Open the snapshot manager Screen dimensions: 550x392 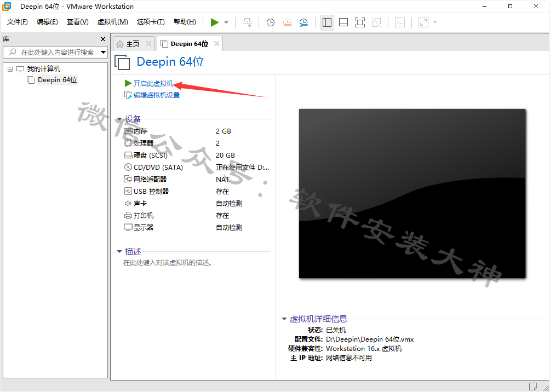(303, 22)
